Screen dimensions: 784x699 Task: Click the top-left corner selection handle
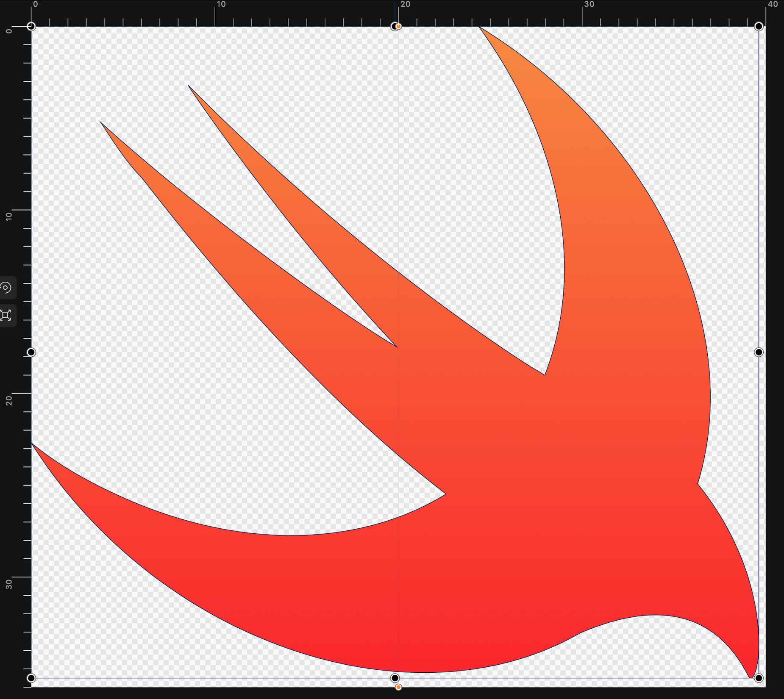31,26
